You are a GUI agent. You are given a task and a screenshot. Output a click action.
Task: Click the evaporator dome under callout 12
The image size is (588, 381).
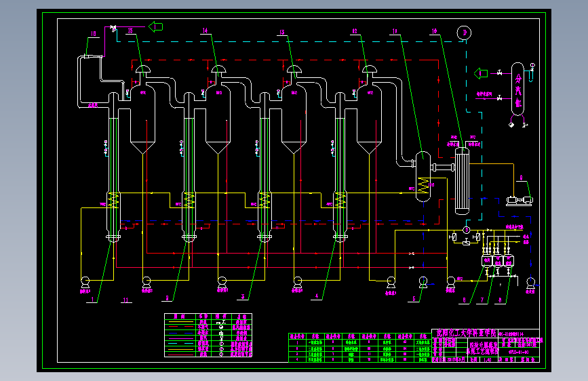370,70
